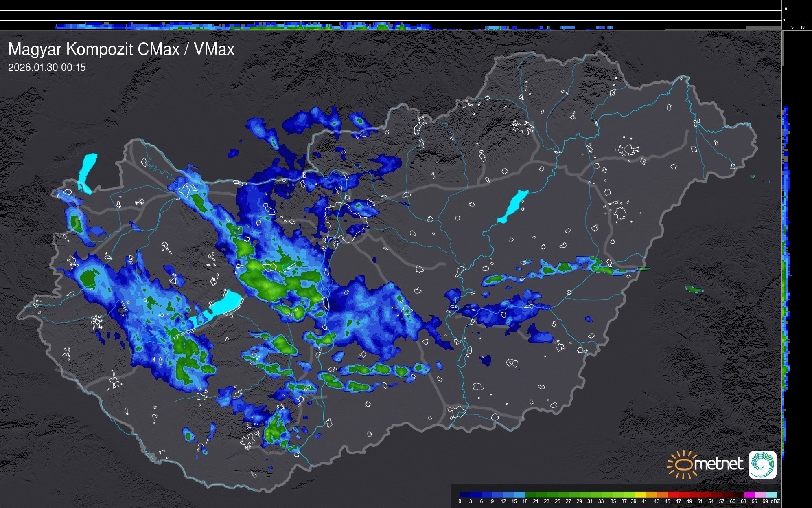Image resolution: width=812 pixels, height=508 pixels.
Task: Click the teal spiral radar app icon
Action: (x=762, y=464)
